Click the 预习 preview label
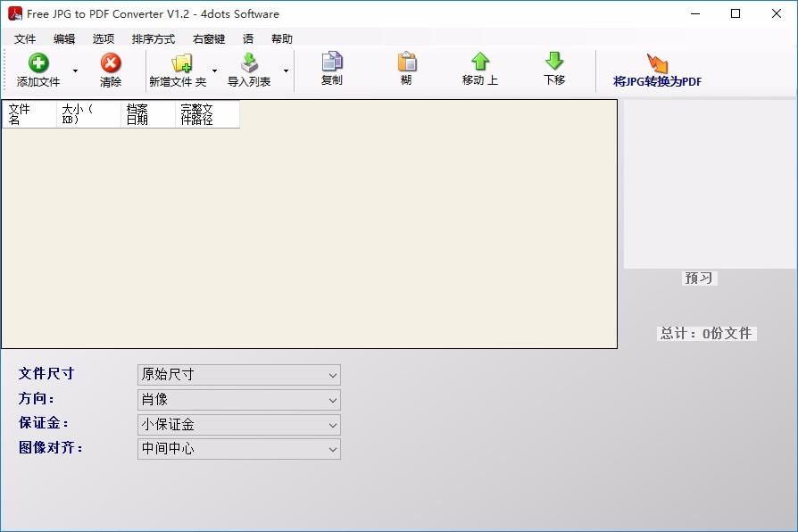The height and width of the screenshot is (532, 798). [699, 278]
